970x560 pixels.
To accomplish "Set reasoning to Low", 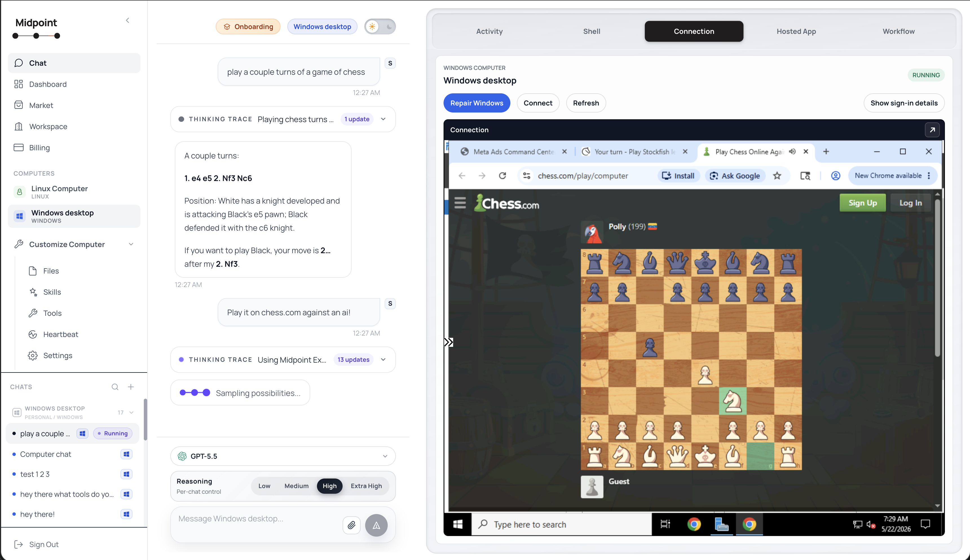I will (264, 486).
